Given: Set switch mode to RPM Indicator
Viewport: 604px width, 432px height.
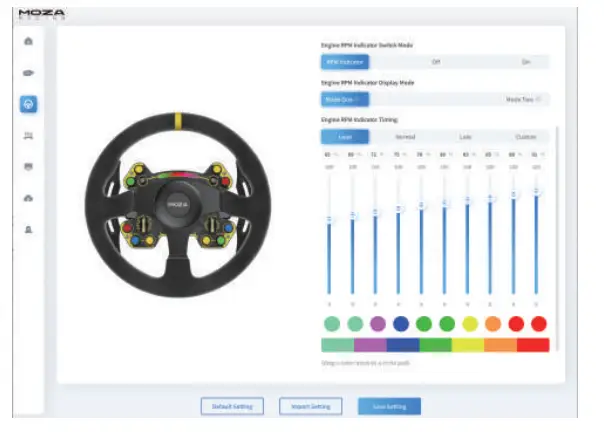Looking at the screenshot, I should pyautogui.click(x=345, y=62).
